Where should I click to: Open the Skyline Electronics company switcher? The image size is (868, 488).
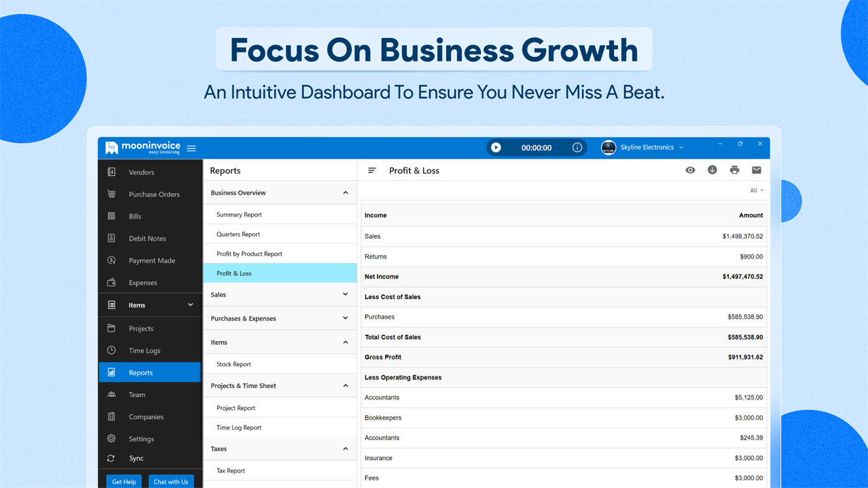point(642,147)
